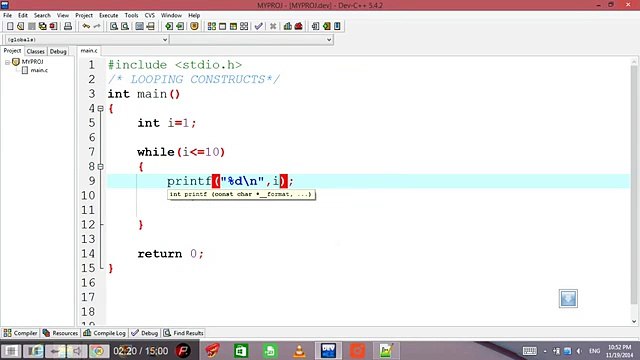Open the Execute menu

tap(109, 15)
